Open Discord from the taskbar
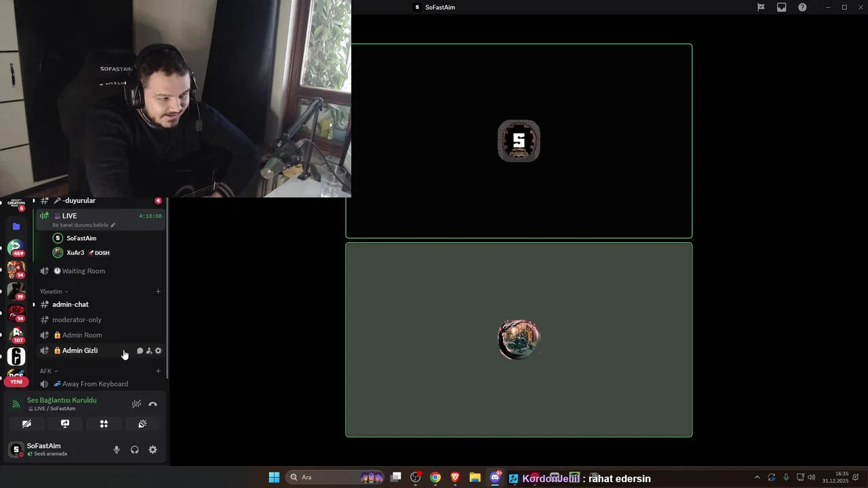This screenshot has width=868, height=488. [x=495, y=477]
